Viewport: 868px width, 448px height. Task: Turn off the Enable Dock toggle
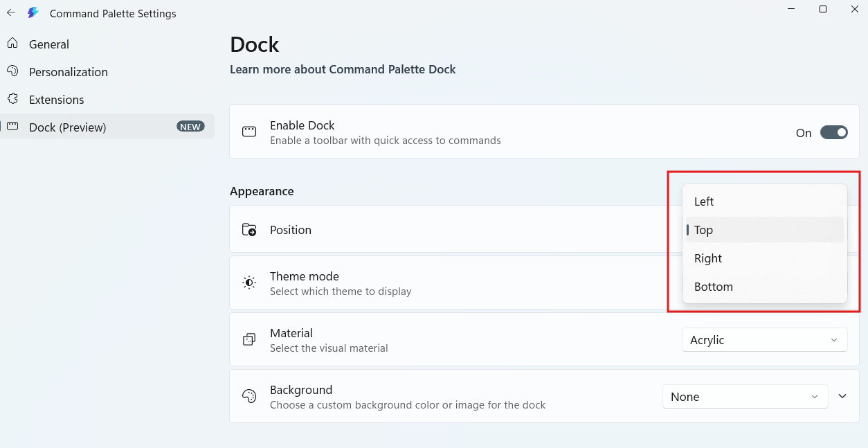coord(834,132)
